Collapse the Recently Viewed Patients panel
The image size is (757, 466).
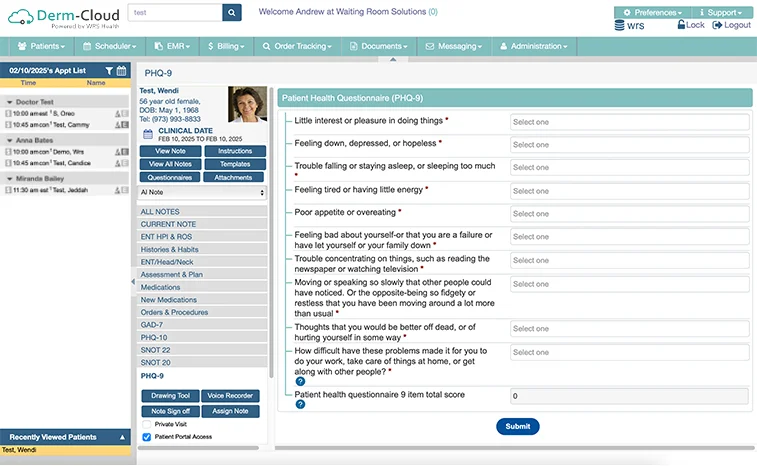coord(123,437)
